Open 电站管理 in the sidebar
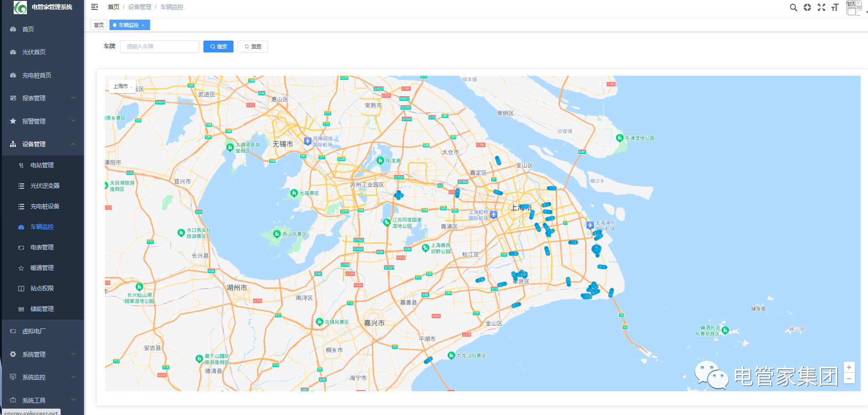 42,165
